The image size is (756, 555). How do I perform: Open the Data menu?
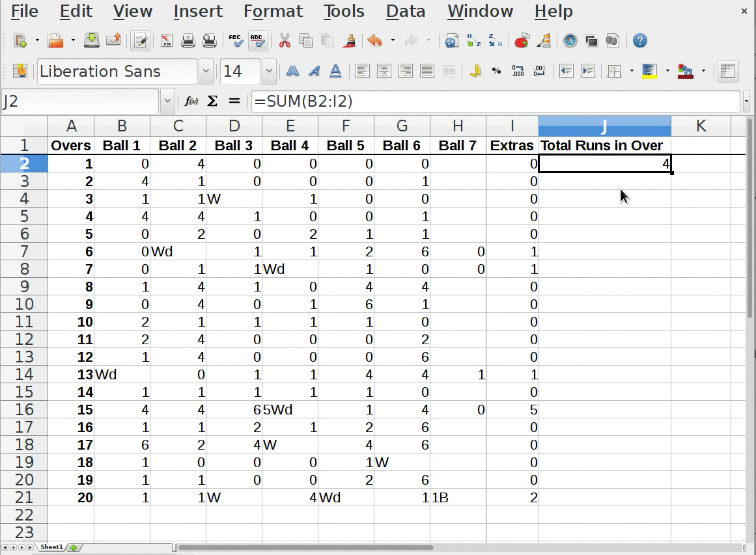click(x=405, y=11)
